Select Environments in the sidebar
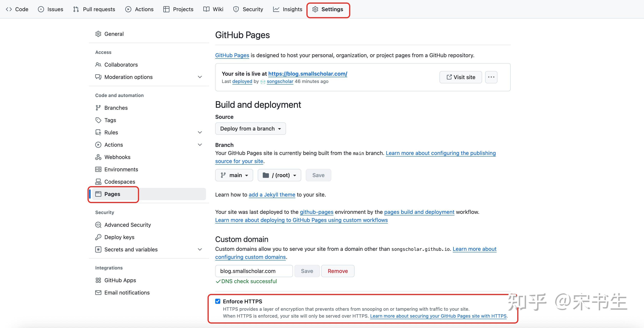644x328 pixels. [x=149, y=169]
